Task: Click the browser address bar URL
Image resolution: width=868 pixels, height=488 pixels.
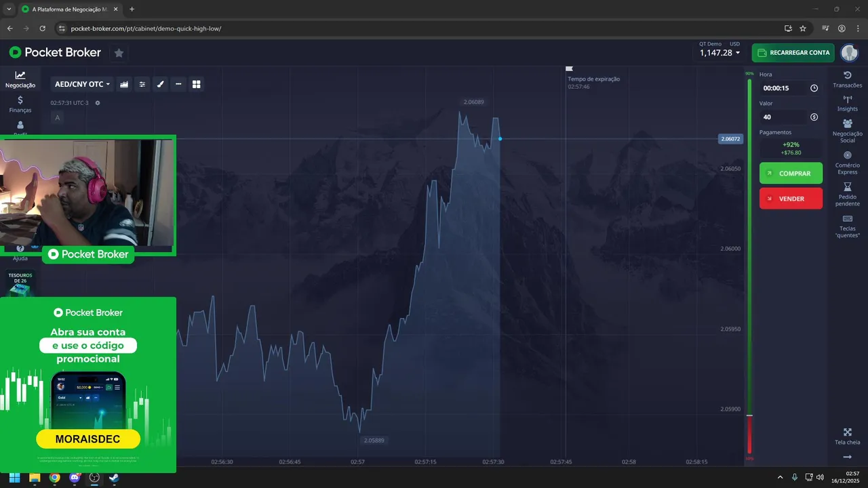Action: point(146,28)
